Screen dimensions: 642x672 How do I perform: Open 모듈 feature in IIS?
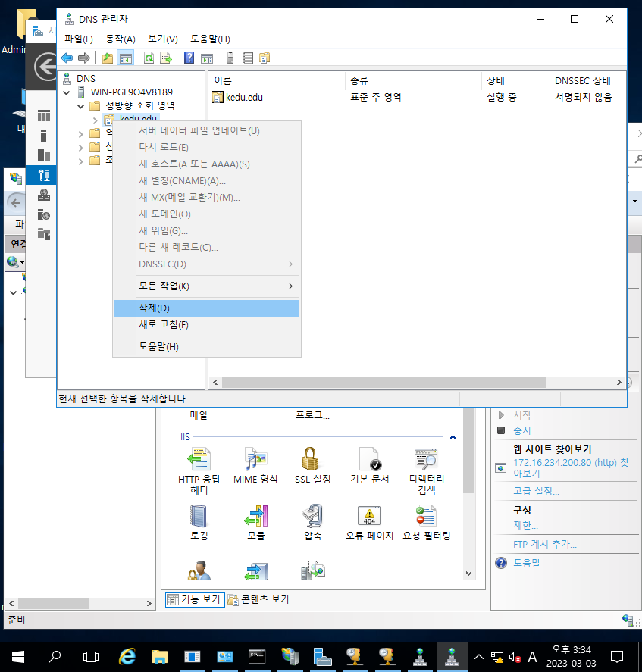tap(255, 522)
